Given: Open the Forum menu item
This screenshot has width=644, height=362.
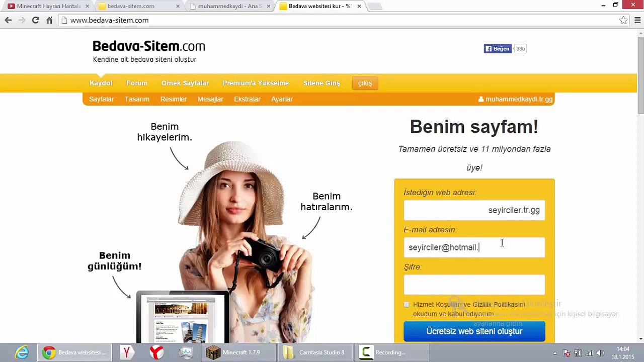Looking at the screenshot, I should [x=137, y=83].
